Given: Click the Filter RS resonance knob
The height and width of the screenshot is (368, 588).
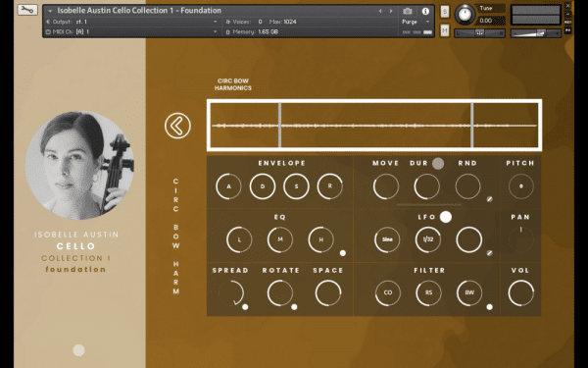Looking at the screenshot, I should click(428, 292).
